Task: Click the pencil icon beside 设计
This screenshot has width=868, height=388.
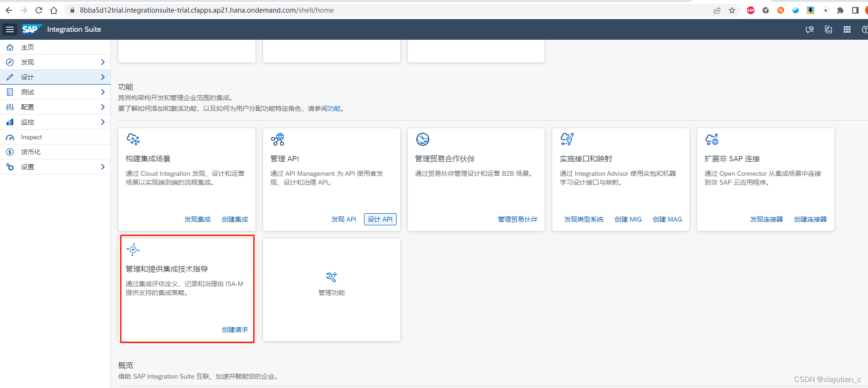Action: coord(10,77)
